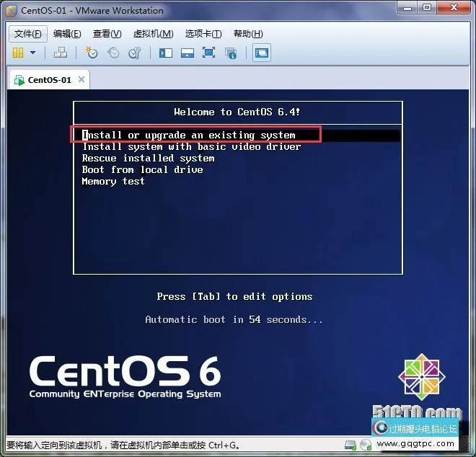Enter full screen mode
This screenshot has width=476, height=457.
[x=208, y=53]
